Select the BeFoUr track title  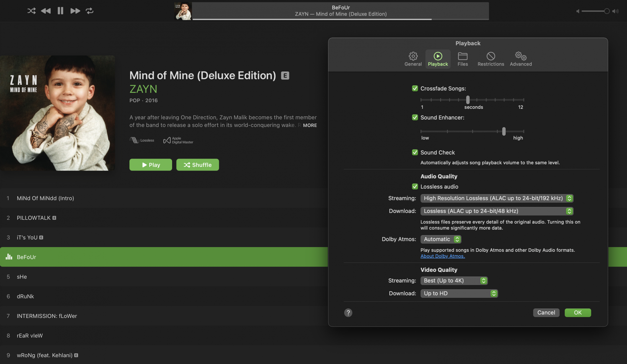[26, 257]
